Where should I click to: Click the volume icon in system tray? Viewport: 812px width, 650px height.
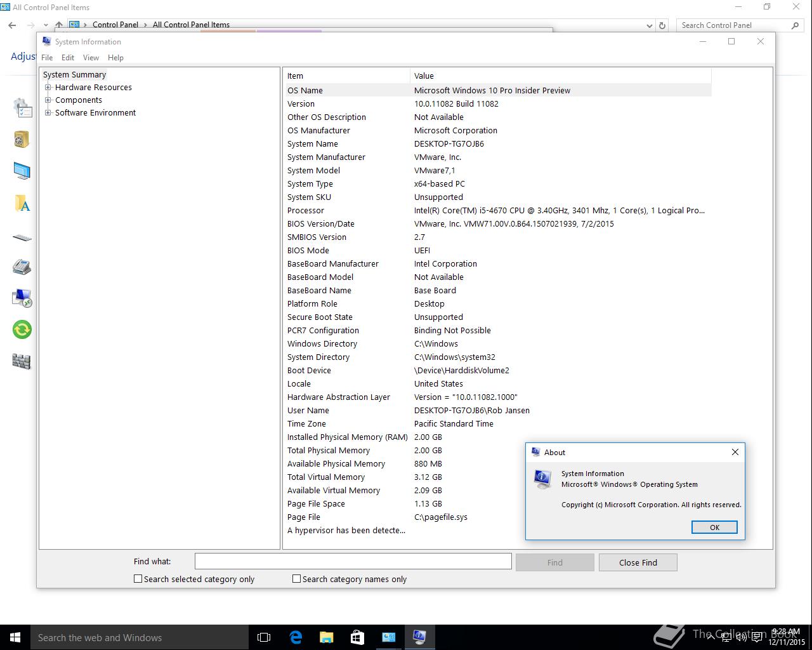[x=741, y=637]
